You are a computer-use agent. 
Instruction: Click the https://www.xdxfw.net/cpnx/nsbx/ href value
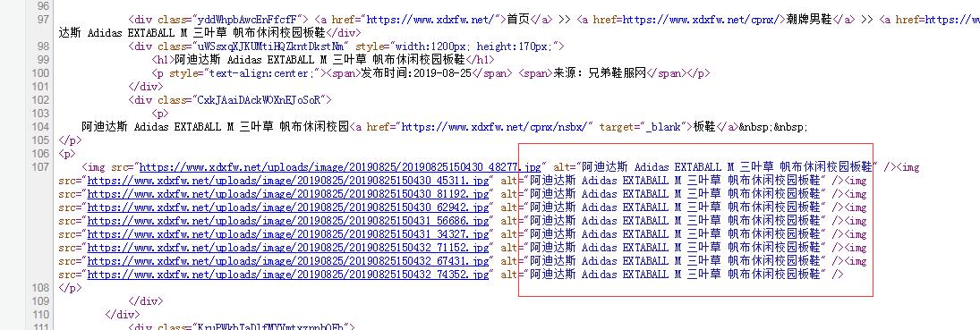click(494, 127)
